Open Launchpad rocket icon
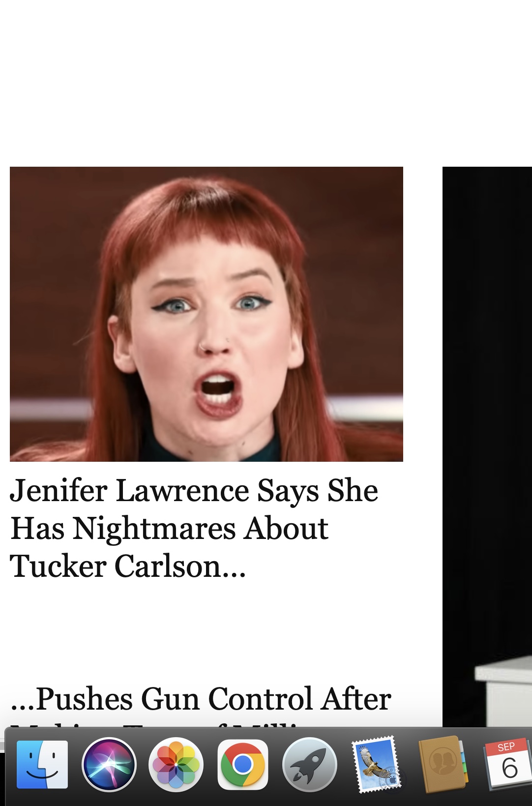The height and width of the screenshot is (806, 532). pyautogui.click(x=310, y=765)
